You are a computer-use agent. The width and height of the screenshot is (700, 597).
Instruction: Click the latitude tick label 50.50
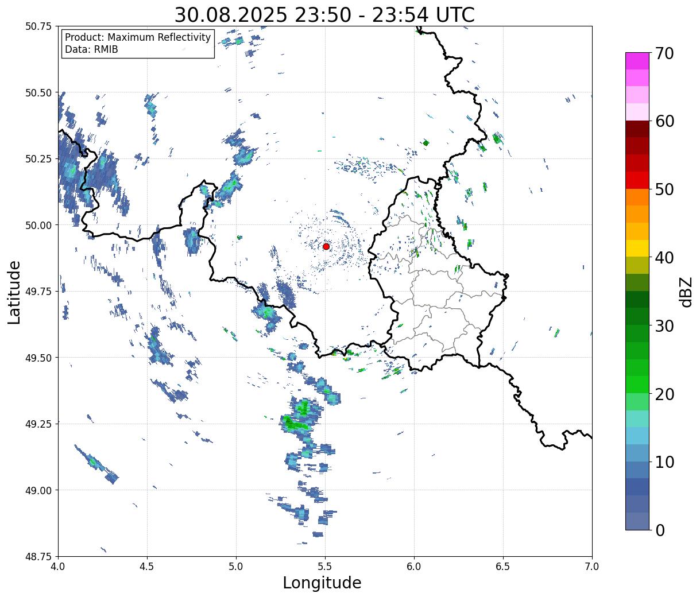click(38, 92)
